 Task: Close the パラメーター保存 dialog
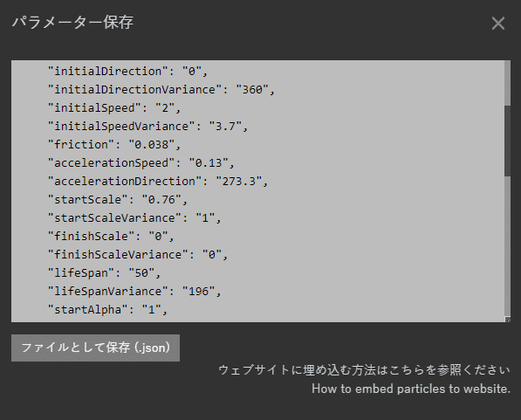[x=498, y=24]
